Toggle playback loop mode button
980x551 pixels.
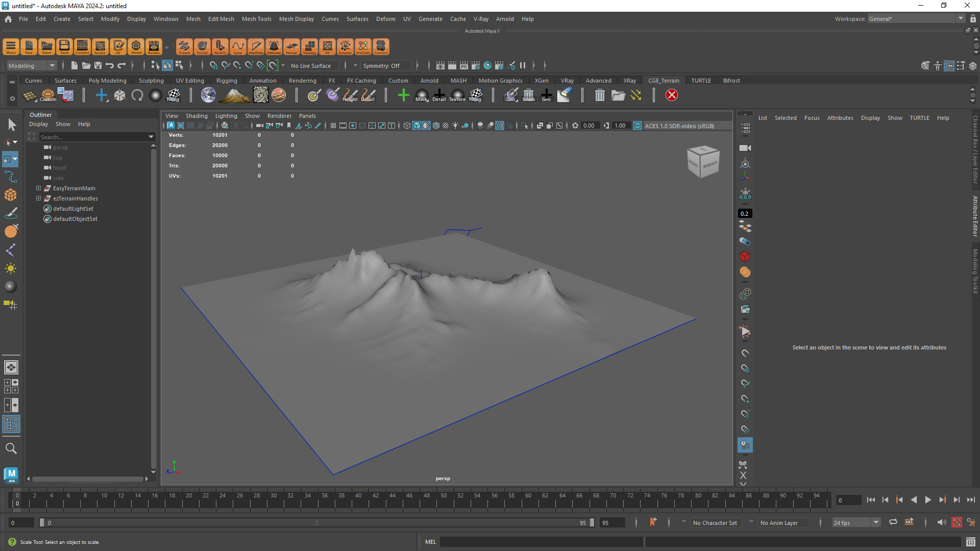(893, 522)
